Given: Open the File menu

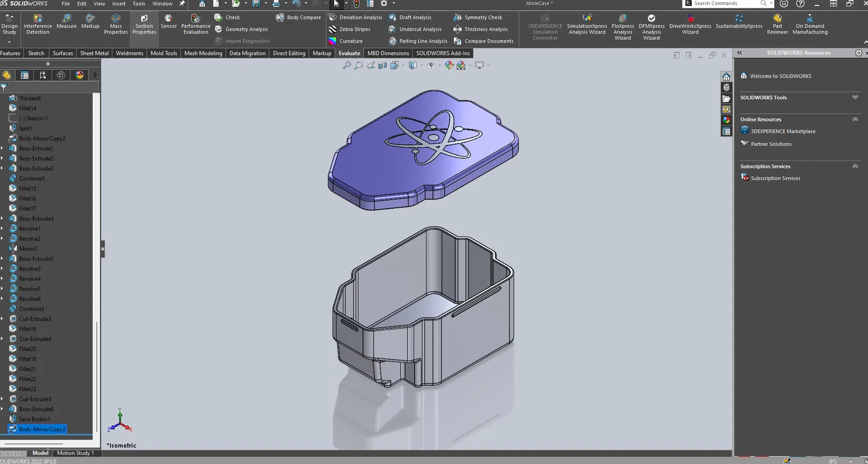Looking at the screenshot, I should tap(66, 4).
